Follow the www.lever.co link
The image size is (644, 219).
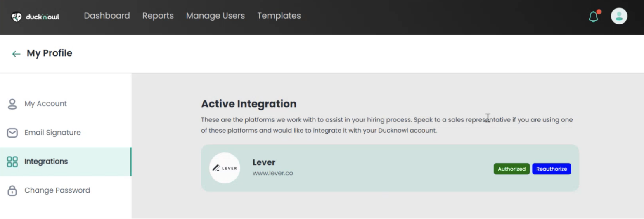273,173
